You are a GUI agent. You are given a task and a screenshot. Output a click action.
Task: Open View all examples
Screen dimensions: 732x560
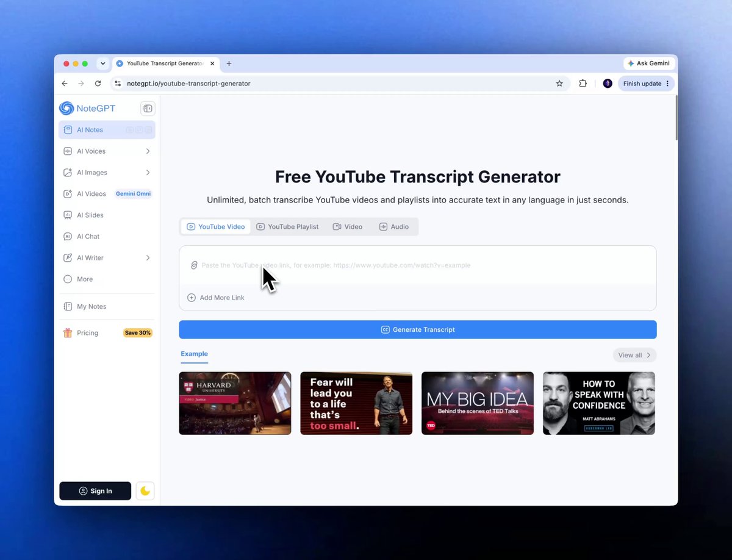[634, 355]
